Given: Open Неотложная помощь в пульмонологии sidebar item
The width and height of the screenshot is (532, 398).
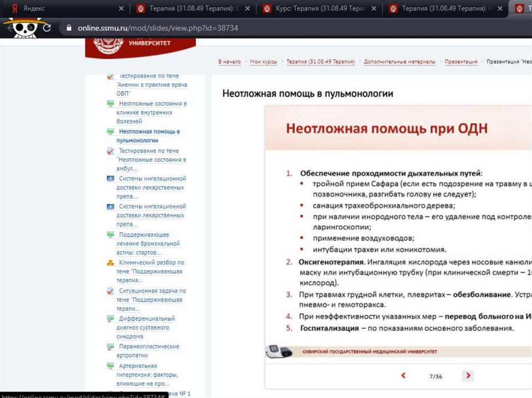Looking at the screenshot, I should (x=148, y=135).
